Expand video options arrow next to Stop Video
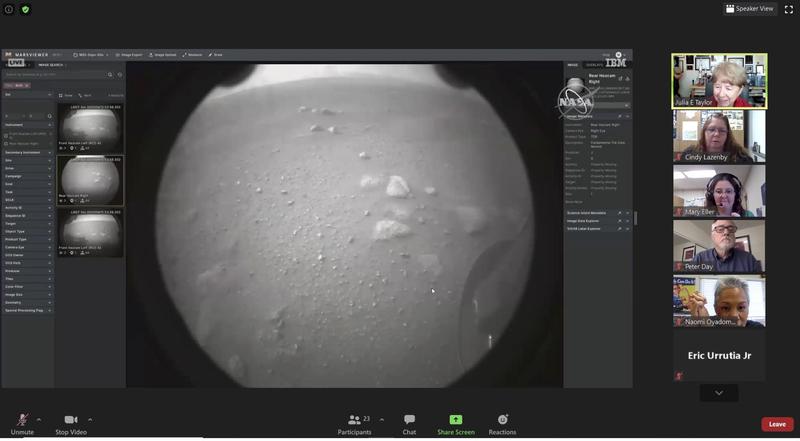 [90, 419]
